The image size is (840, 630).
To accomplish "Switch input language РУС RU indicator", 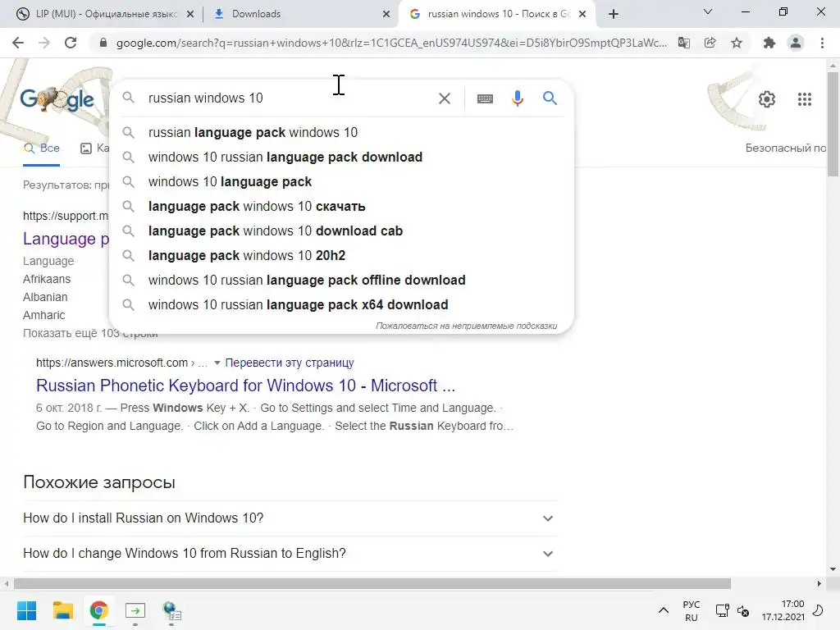I will [691, 610].
